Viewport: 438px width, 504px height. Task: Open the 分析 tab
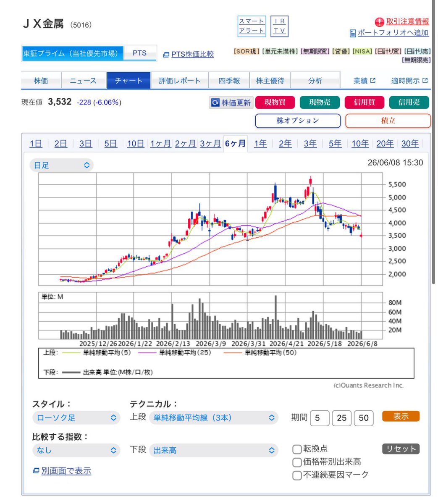[x=315, y=81]
